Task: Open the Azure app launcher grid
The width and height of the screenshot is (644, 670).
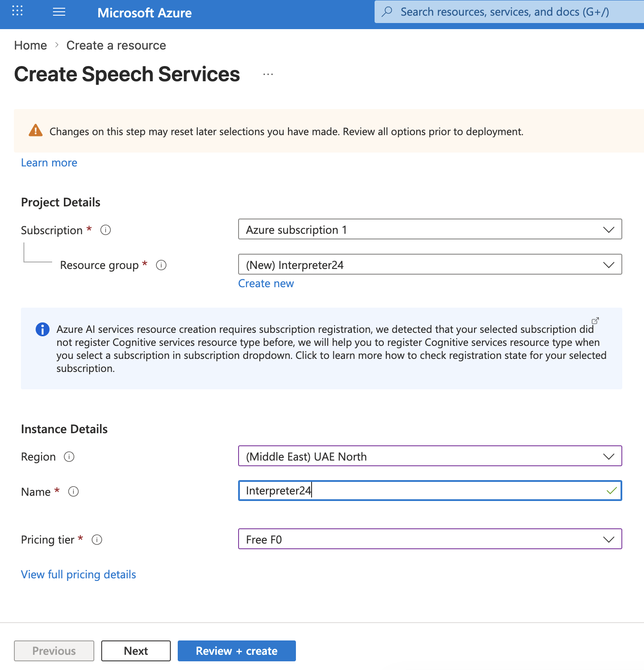Action: coord(17,12)
